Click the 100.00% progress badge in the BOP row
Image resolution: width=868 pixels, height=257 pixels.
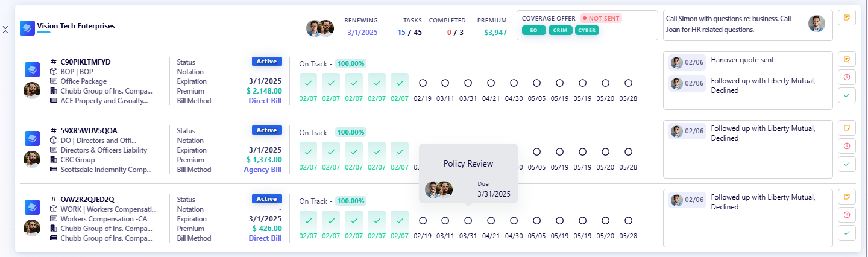click(351, 63)
